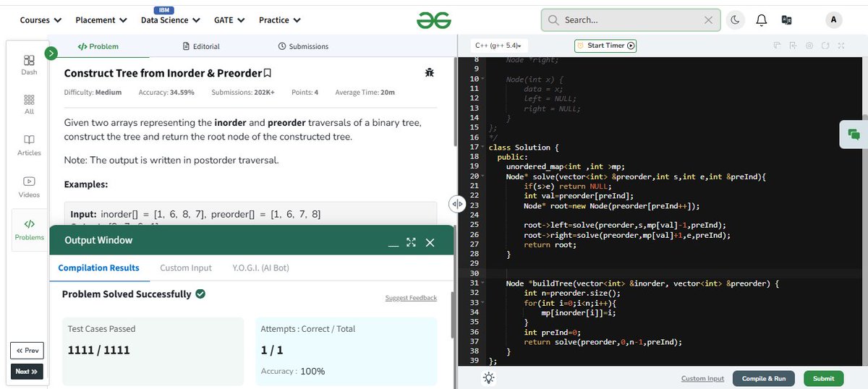
Task: Close the Output Window
Action: click(430, 242)
